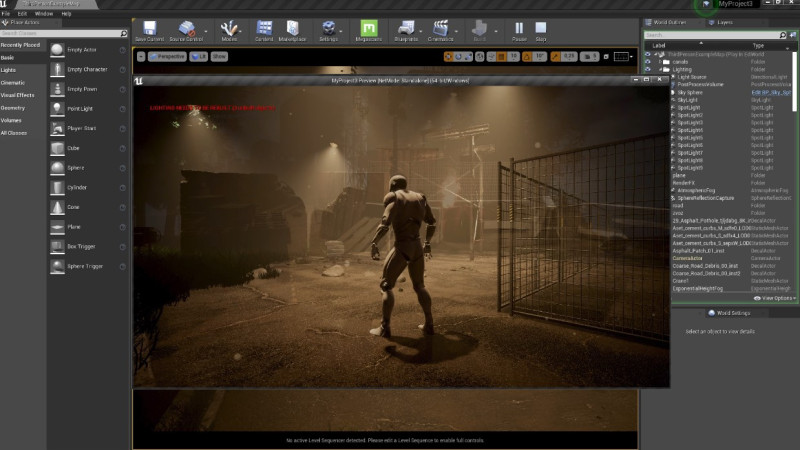Open the Modes toolbar icon
800x450 pixels.
(229, 28)
